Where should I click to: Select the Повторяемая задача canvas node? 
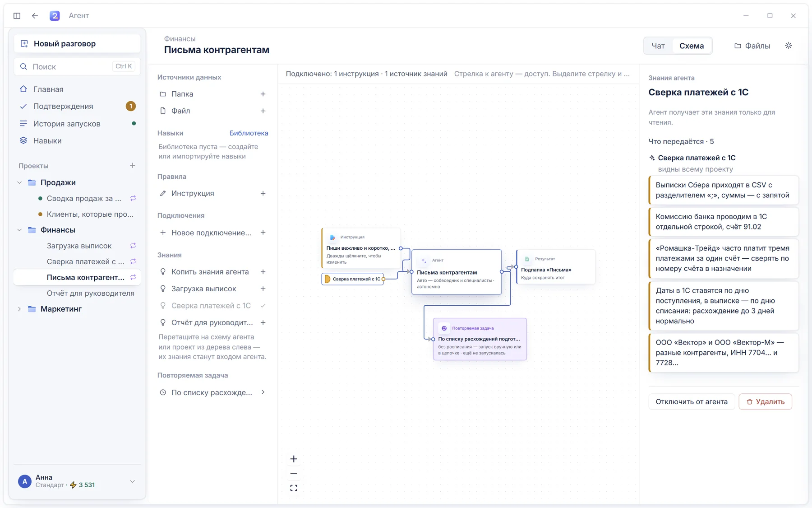(480, 339)
